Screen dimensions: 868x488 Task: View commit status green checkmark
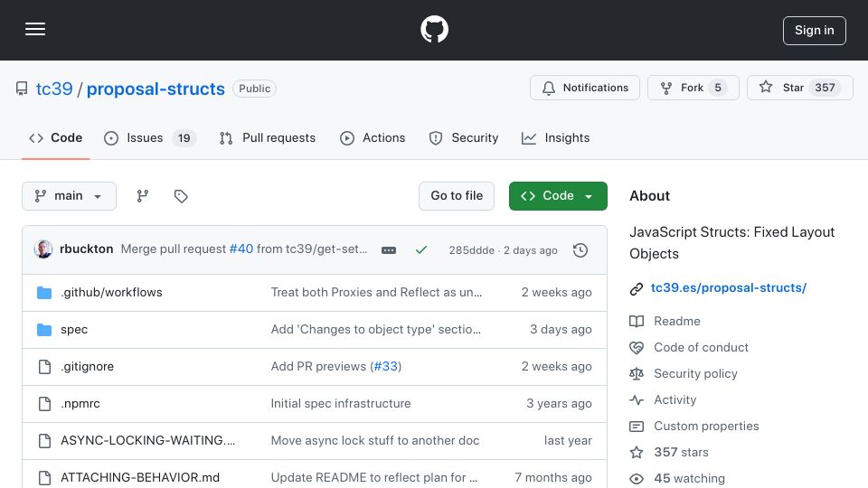421,250
